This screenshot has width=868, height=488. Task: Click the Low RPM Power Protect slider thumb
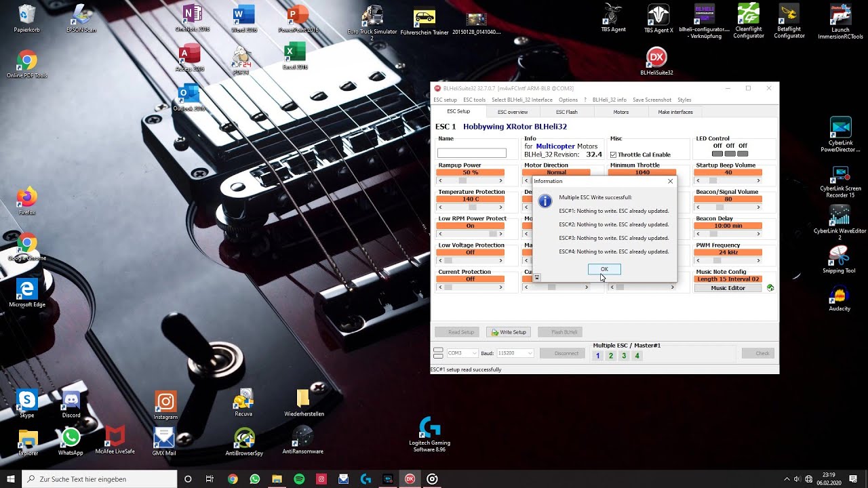[x=493, y=234]
